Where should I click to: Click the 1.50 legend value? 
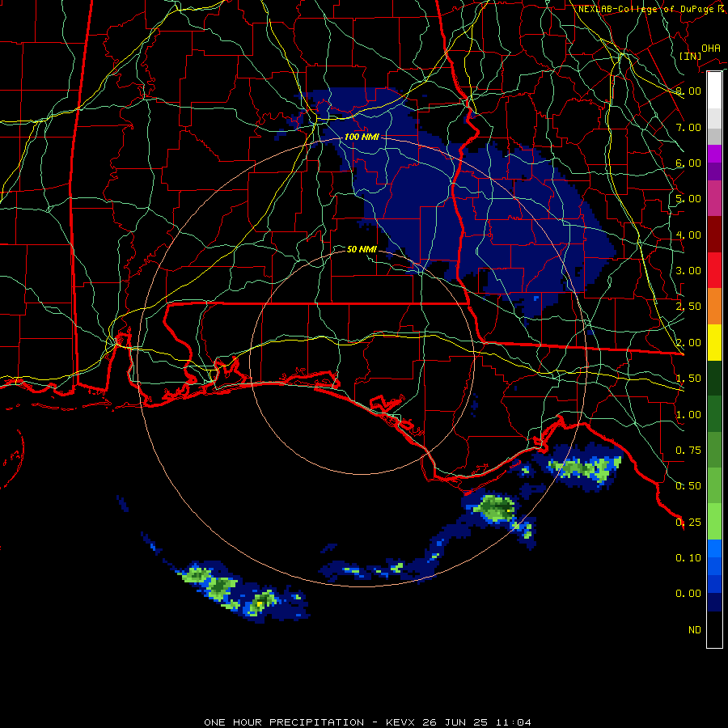[x=688, y=379]
